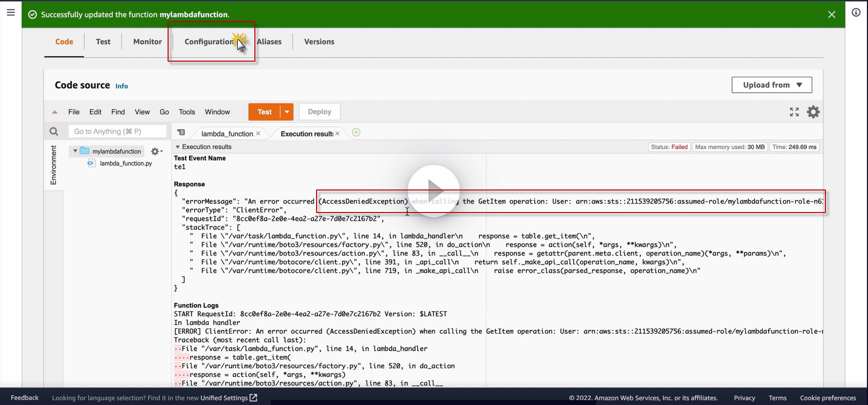Open the mylambdafunction folder settings gear
This screenshot has height=405, width=868.
(156, 151)
